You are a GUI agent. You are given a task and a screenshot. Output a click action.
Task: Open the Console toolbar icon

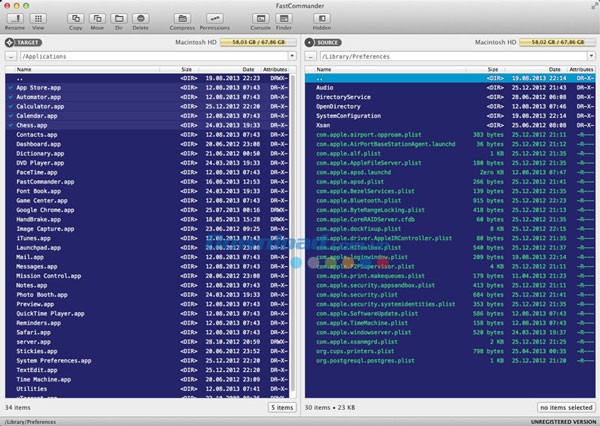tap(261, 18)
